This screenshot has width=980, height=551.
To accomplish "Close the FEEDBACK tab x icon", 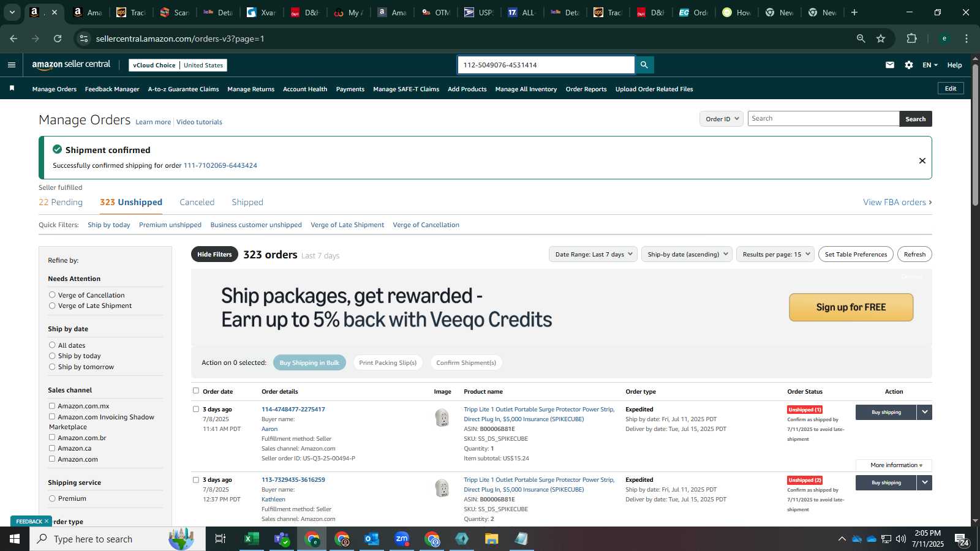I will pyautogui.click(x=46, y=521).
